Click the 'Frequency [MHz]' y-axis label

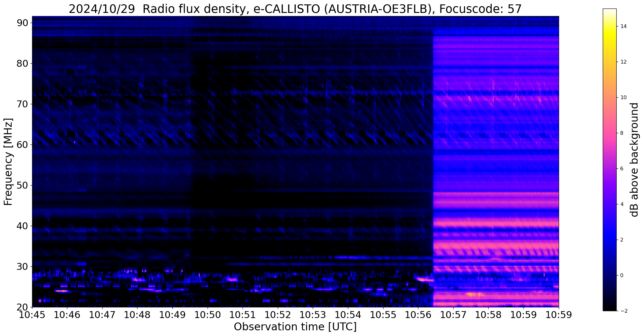pyautogui.click(x=8, y=162)
